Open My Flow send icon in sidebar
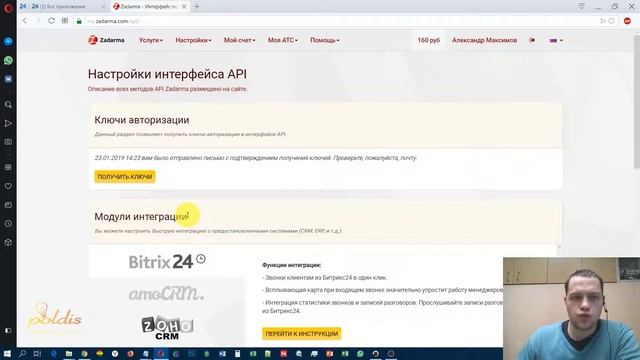Image resolution: width=640 pixels, height=360 pixels. tap(8, 123)
